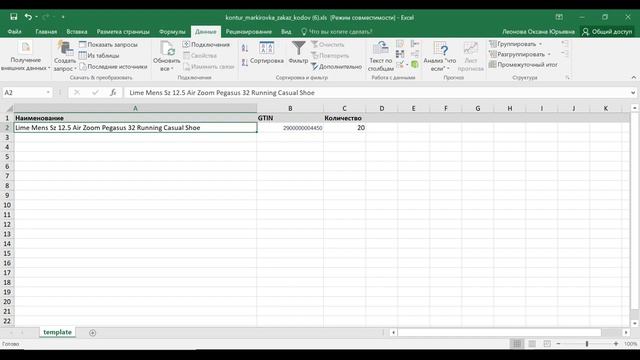Viewport: 640px width, 360px height.
Task: Open the Data Validation icon
Action: point(401,64)
